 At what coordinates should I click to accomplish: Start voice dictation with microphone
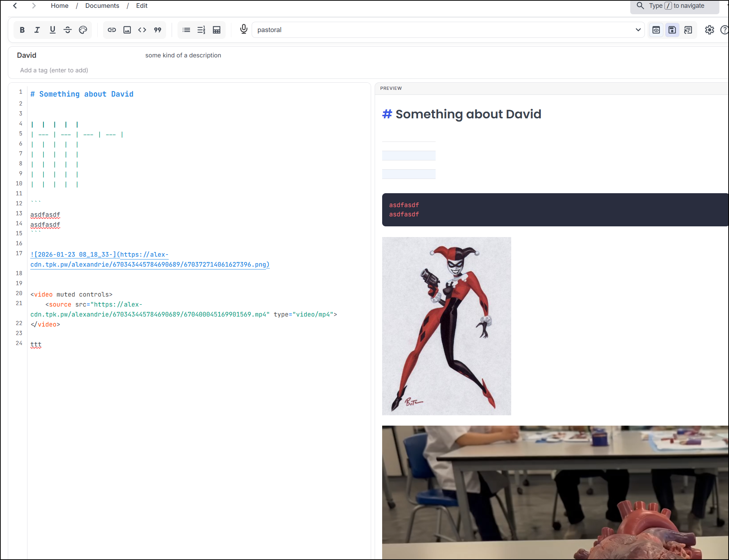(244, 29)
